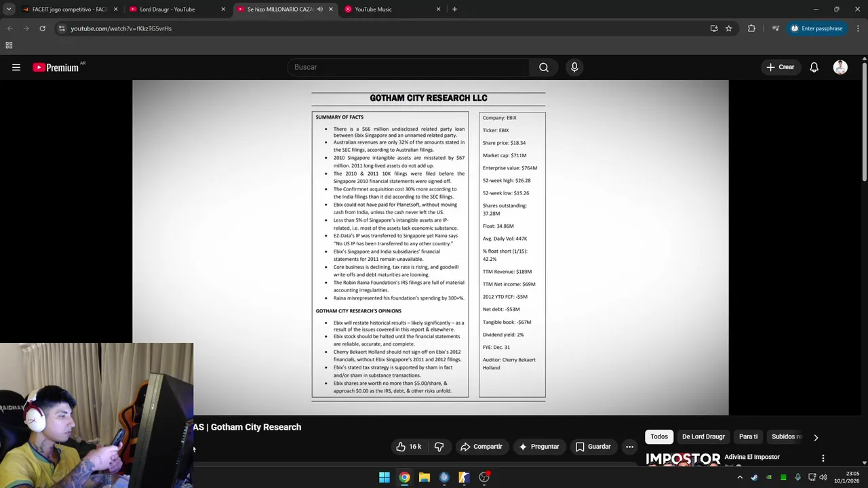Open the apps grid in bookmarks bar
This screenshot has width=868, height=488.
click(x=9, y=45)
